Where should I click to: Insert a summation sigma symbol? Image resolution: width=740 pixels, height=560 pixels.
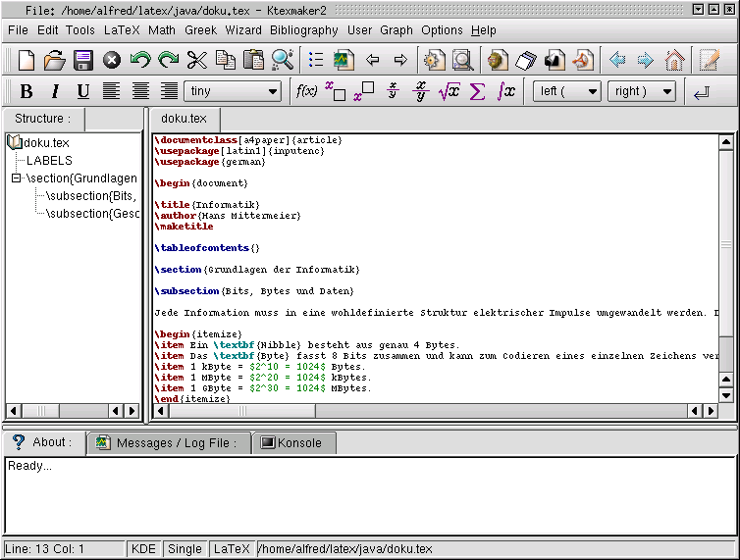[x=478, y=91]
